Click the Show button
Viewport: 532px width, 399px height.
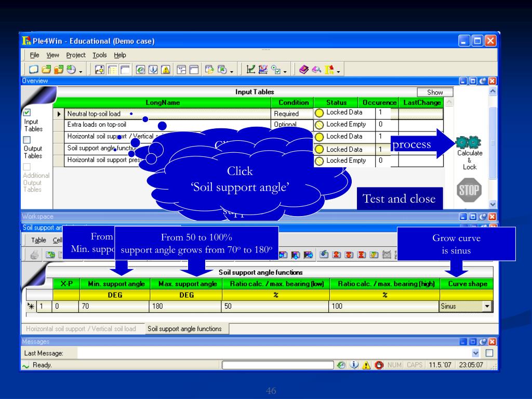(x=435, y=92)
